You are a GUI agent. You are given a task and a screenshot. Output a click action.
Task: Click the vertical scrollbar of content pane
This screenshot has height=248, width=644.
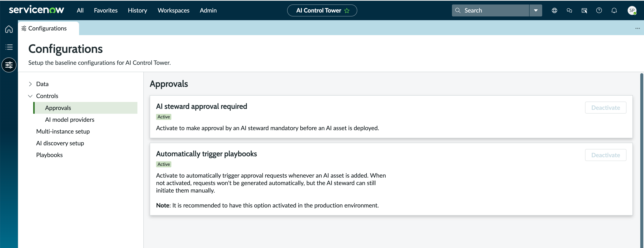642,160
